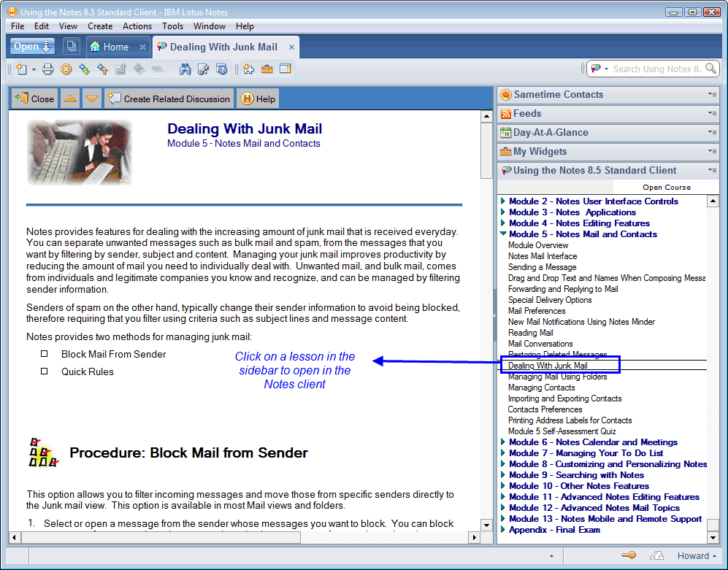The width and height of the screenshot is (728, 570).
Task: Open the Howard location selector
Action: tap(697, 555)
